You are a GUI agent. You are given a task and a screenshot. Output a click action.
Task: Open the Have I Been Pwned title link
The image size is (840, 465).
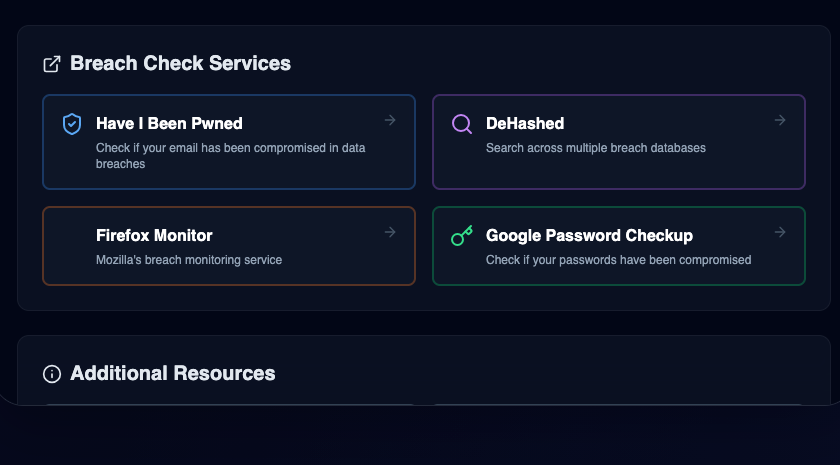[x=169, y=124]
